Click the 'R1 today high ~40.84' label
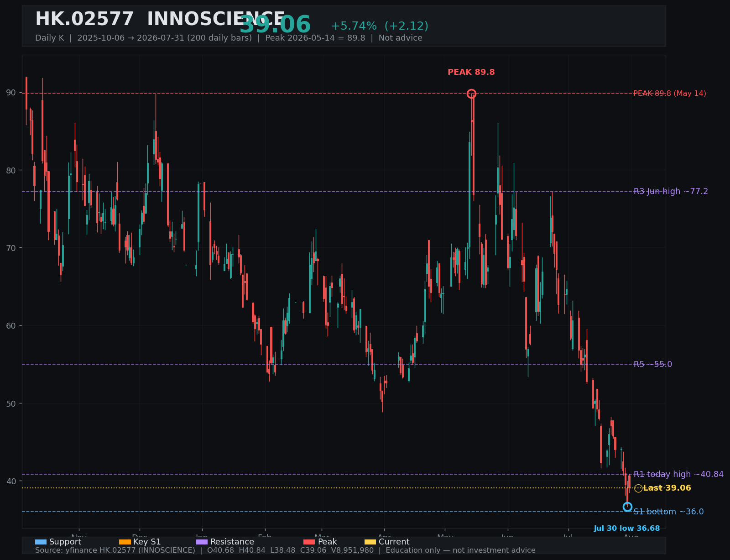Screen dimensions: 730x560 tap(678, 474)
